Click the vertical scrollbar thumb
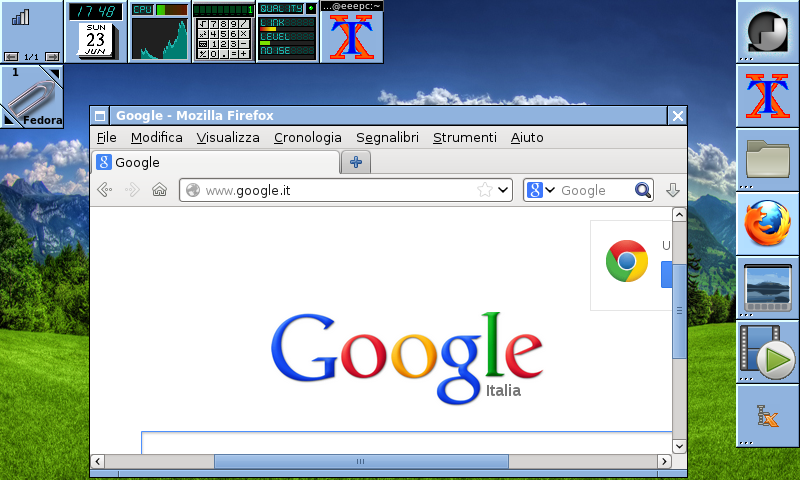This screenshot has width=800, height=480. click(x=679, y=310)
